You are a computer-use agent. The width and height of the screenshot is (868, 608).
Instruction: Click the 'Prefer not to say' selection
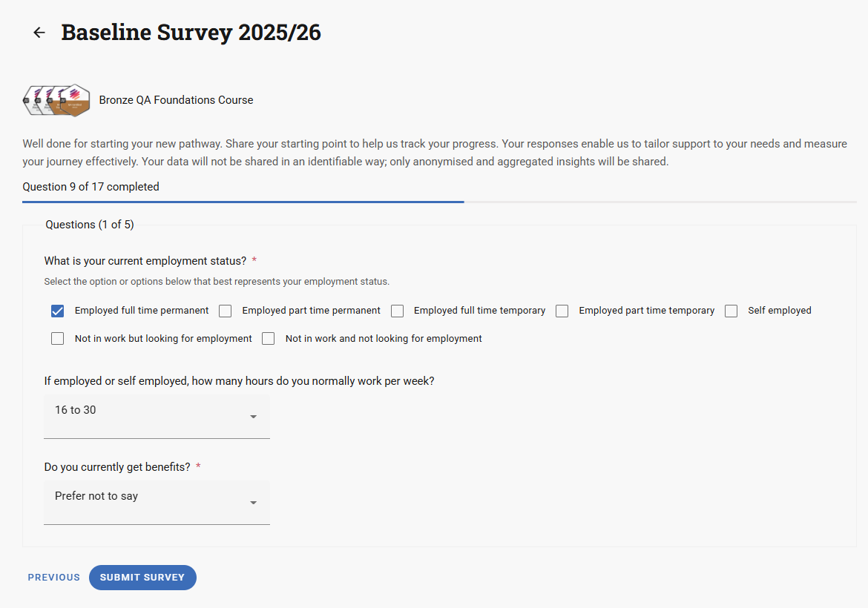96,496
